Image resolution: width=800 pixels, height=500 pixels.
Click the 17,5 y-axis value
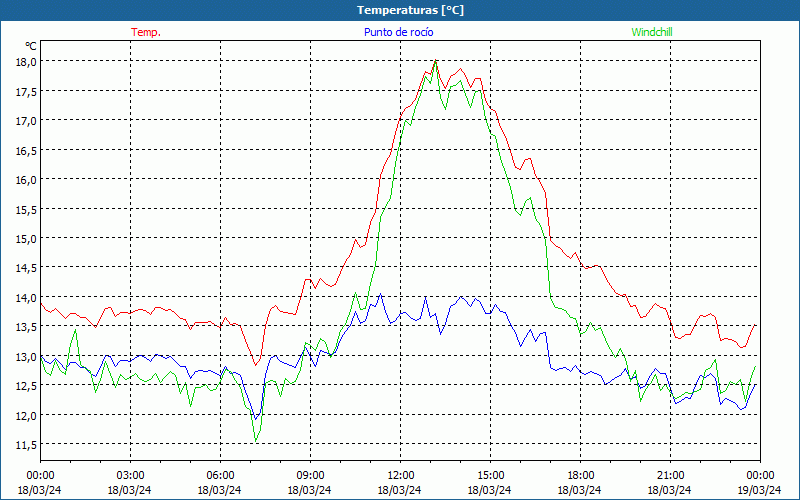pos(27,91)
